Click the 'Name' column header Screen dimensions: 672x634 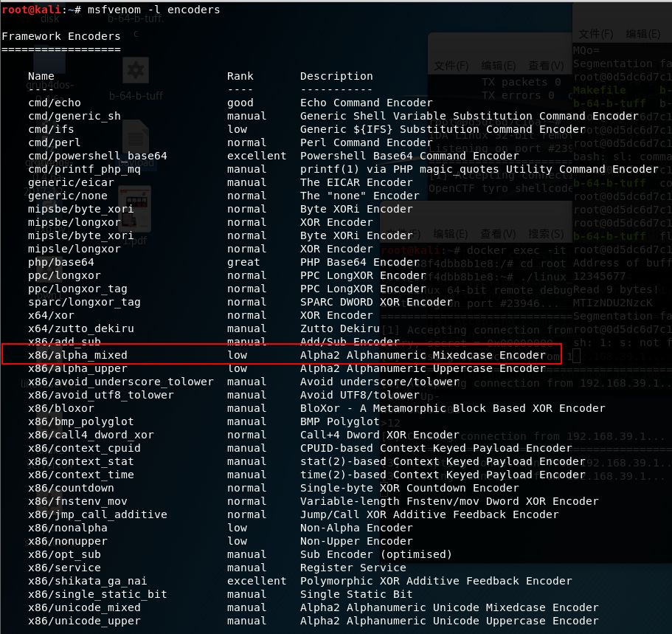(x=41, y=76)
